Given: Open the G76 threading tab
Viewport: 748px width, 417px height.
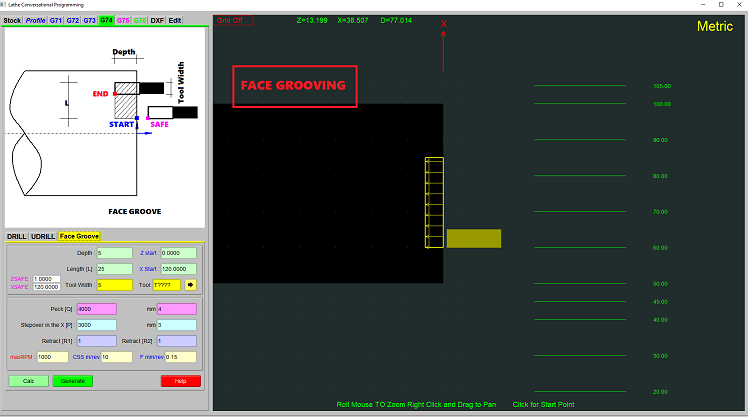Looking at the screenshot, I should point(140,20).
